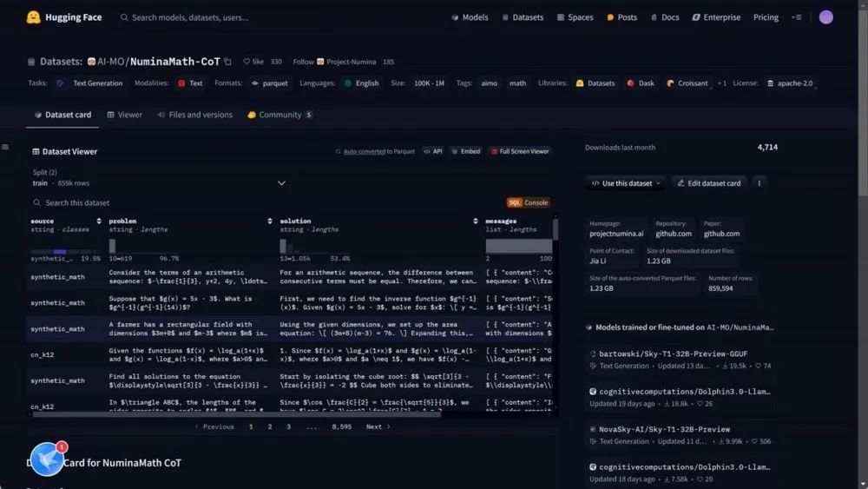This screenshot has width=868, height=489.
Task: Copy dataset name with the copy icon
Action: [x=227, y=62]
